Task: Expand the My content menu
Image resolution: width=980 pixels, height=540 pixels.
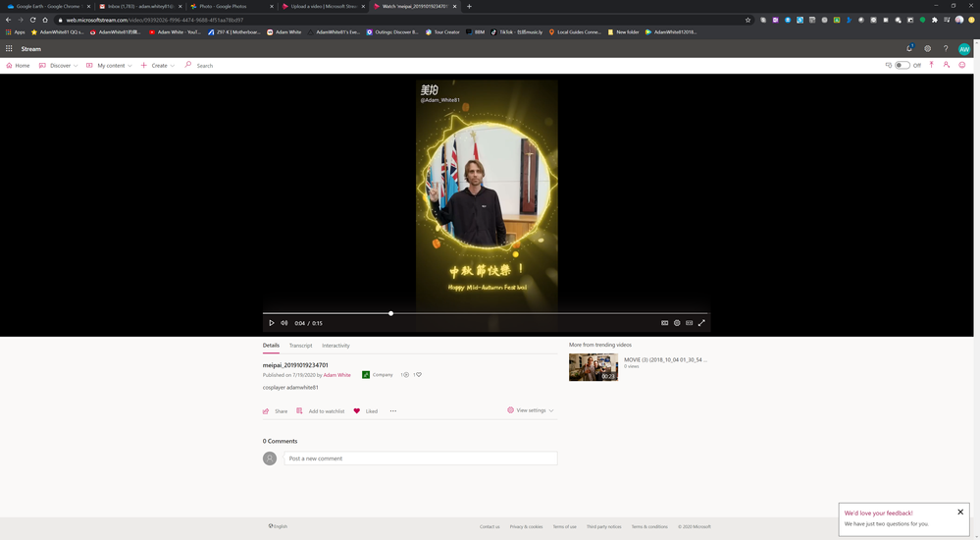Action: point(109,65)
